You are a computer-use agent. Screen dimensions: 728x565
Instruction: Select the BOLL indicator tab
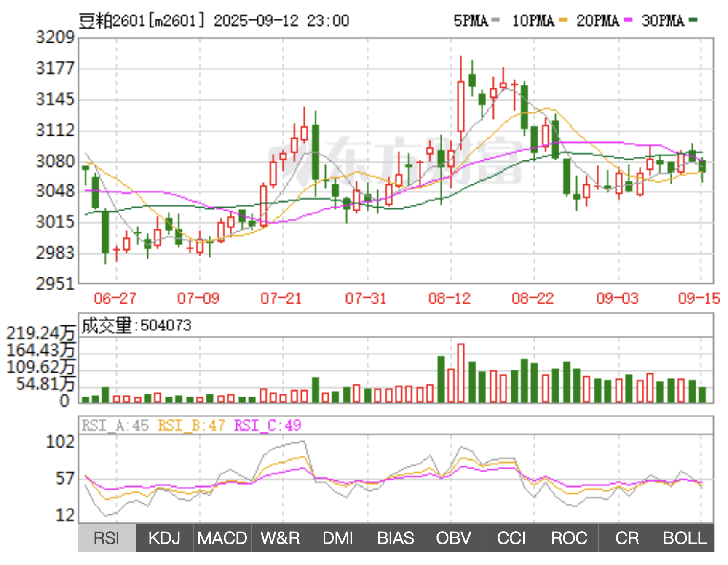[685, 538]
